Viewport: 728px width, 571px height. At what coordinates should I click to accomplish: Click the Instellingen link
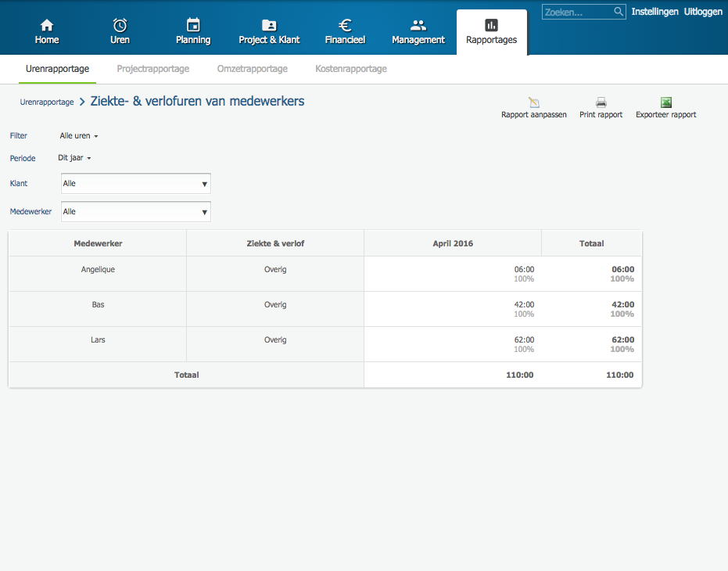[654, 12]
